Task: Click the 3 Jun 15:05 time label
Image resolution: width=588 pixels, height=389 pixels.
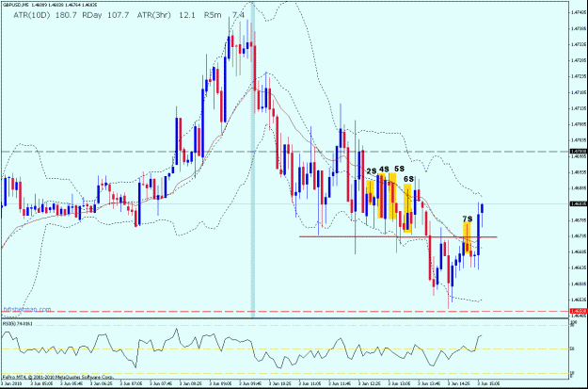Action: (488, 385)
